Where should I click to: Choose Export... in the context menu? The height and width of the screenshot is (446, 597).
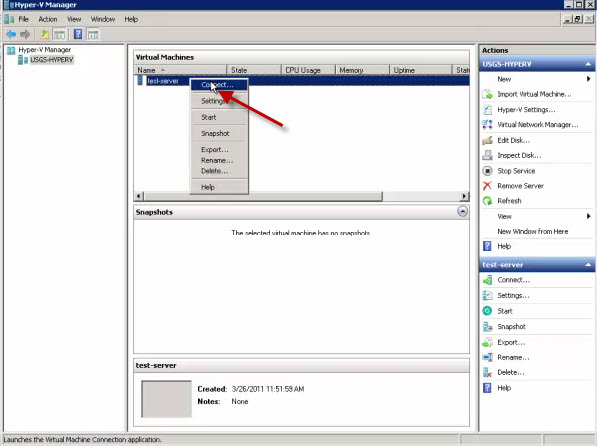[x=219, y=150]
